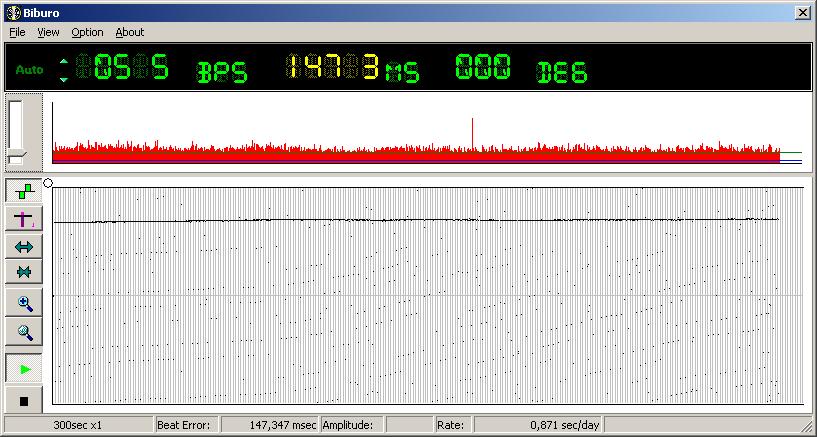
Task: Click the vertical gain slider thumb
Action: pyautogui.click(x=17, y=155)
